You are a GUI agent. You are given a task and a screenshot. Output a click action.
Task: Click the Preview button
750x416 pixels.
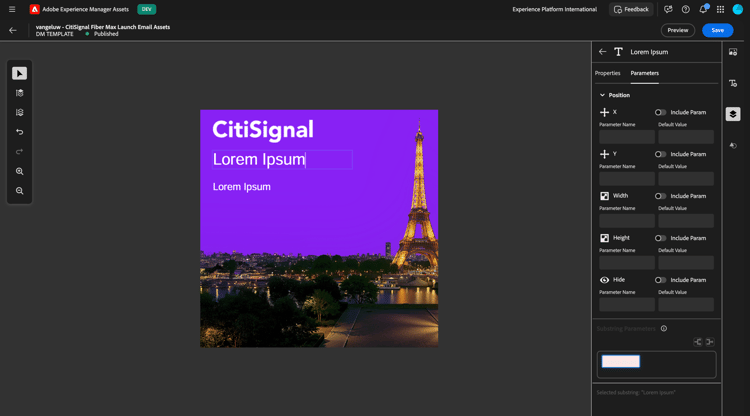pyautogui.click(x=678, y=30)
